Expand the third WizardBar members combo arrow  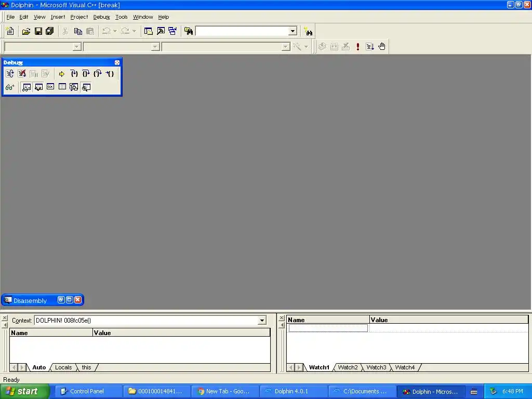coord(286,46)
